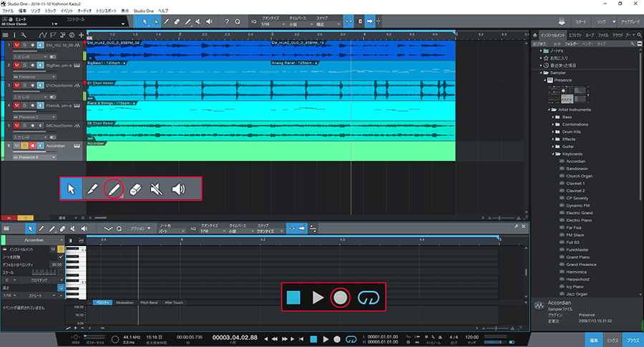Screen dimensions: 644x347
Task: Click the zoom magnifier icon in the top toolbar
Action: 237,21
